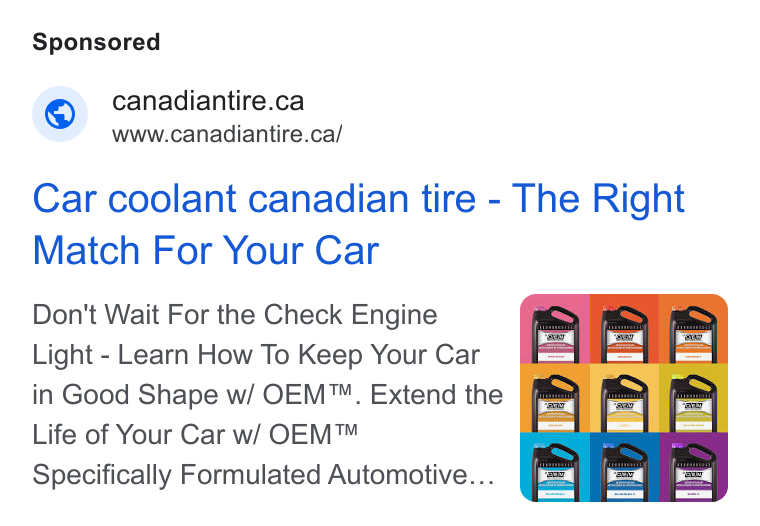Click the top-right jug on orange background

tap(693, 329)
